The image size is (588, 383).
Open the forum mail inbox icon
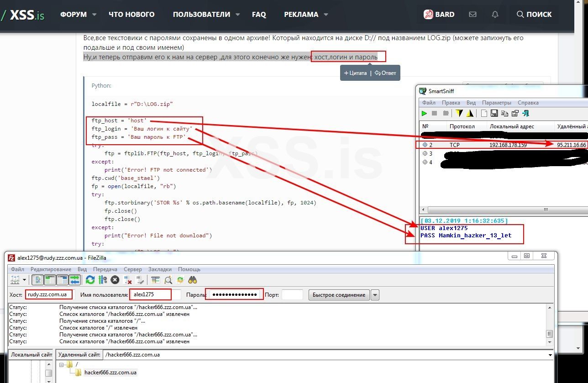click(x=472, y=15)
